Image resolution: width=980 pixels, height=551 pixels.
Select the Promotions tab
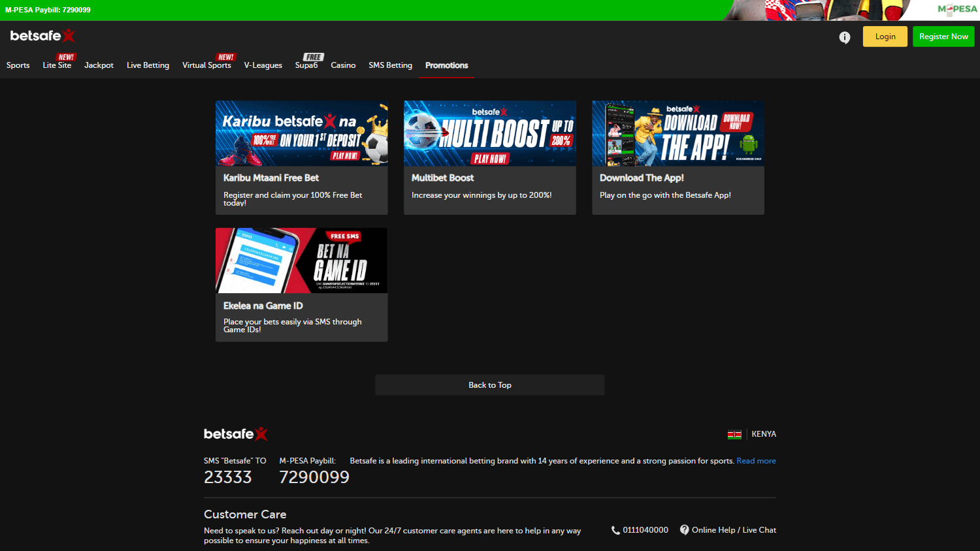click(x=447, y=65)
